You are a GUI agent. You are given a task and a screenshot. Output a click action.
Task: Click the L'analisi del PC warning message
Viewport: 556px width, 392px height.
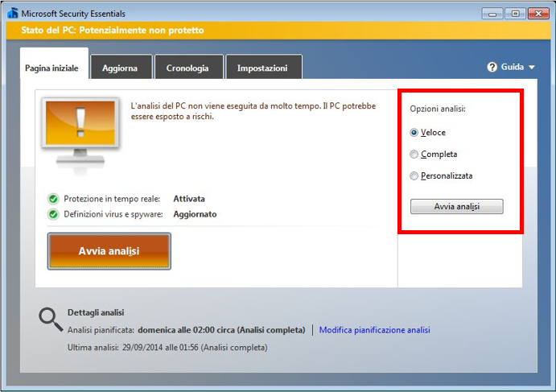coord(253,111)
